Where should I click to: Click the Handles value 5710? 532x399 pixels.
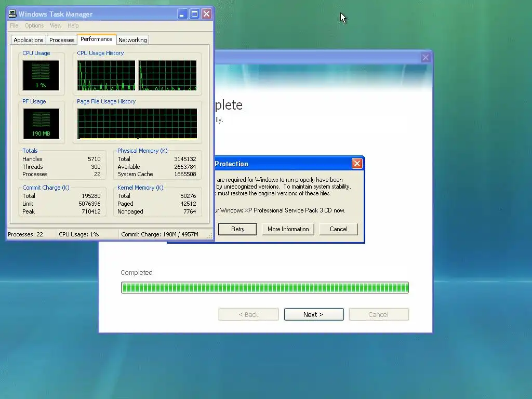[x=94, y=159]
